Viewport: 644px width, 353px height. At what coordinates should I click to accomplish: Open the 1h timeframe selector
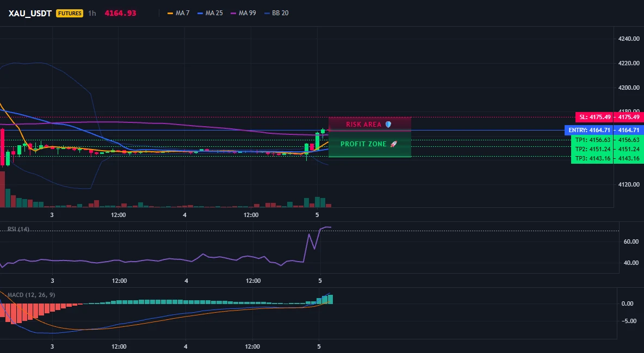point(92,13)
